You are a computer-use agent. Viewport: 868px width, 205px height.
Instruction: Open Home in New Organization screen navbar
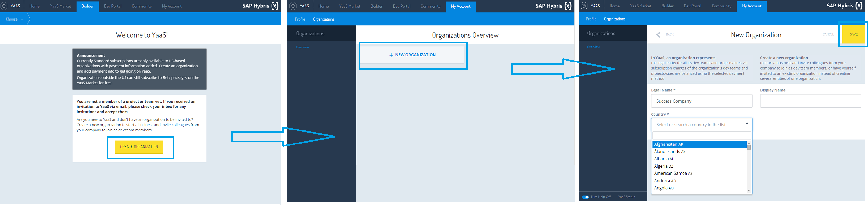click(615, 6)
